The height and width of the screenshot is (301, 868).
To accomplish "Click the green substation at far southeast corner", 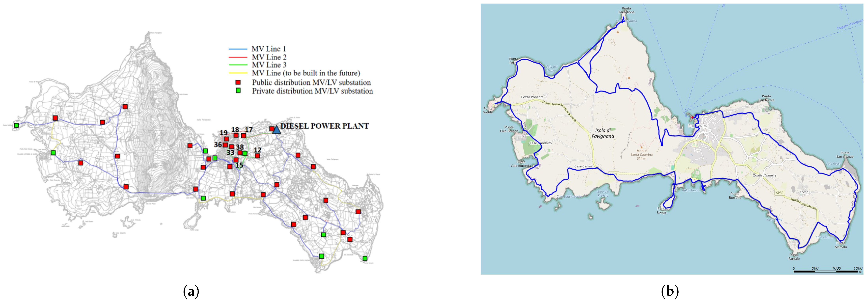I will 365,259.
